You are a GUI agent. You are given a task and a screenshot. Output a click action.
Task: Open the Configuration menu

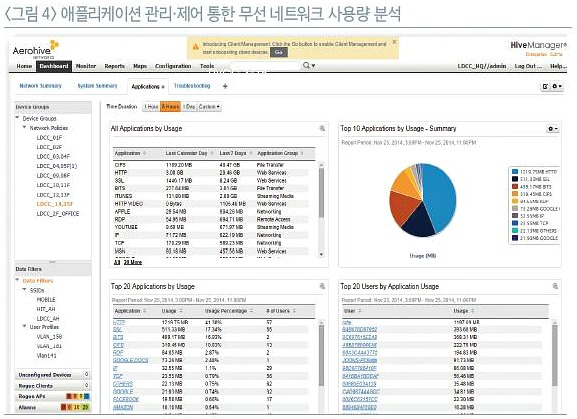[x=173, y=66]
